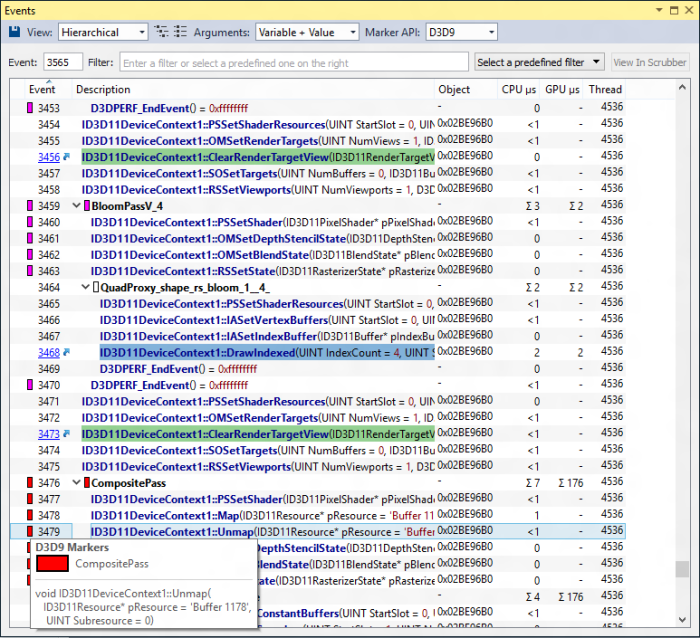Click the red marker beside event 3476
Screen dimensions: 700x638
(x=30, y=483)
